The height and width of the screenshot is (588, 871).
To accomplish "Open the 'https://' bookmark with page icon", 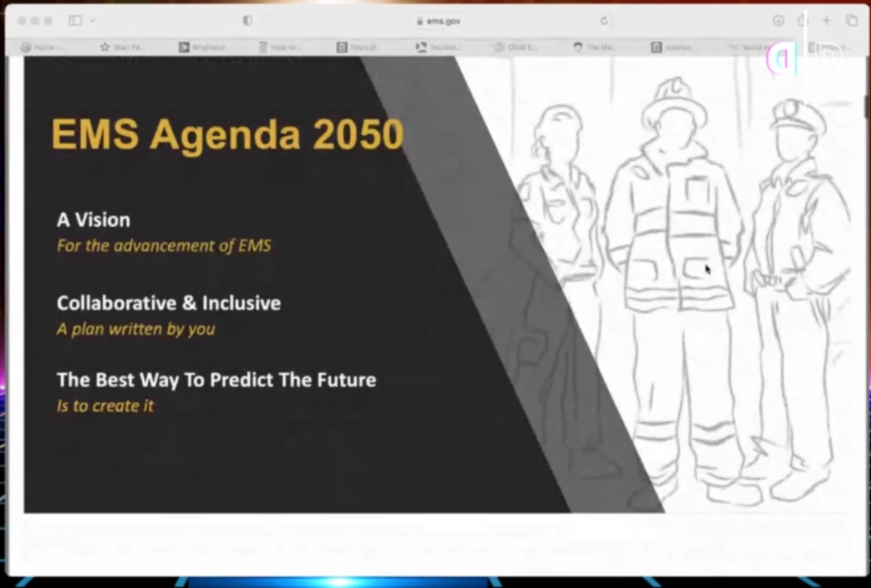I will tap(357, 48).
